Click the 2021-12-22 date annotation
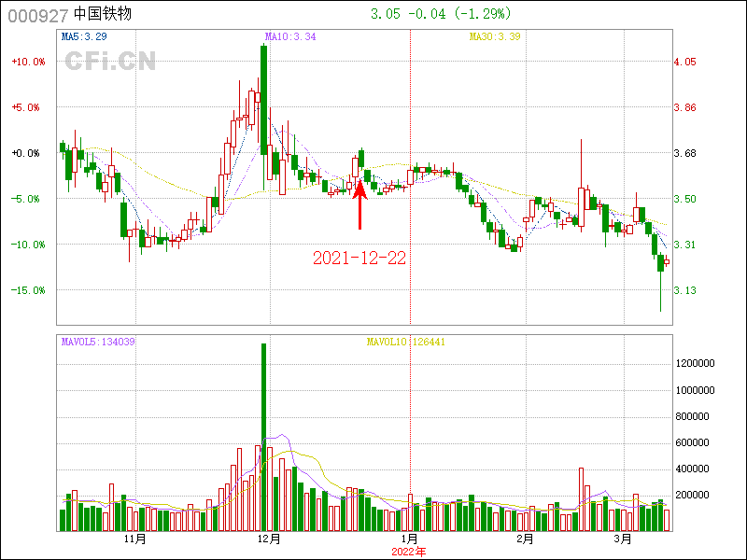Screen dimensions: 747x560 pos(359,258)
